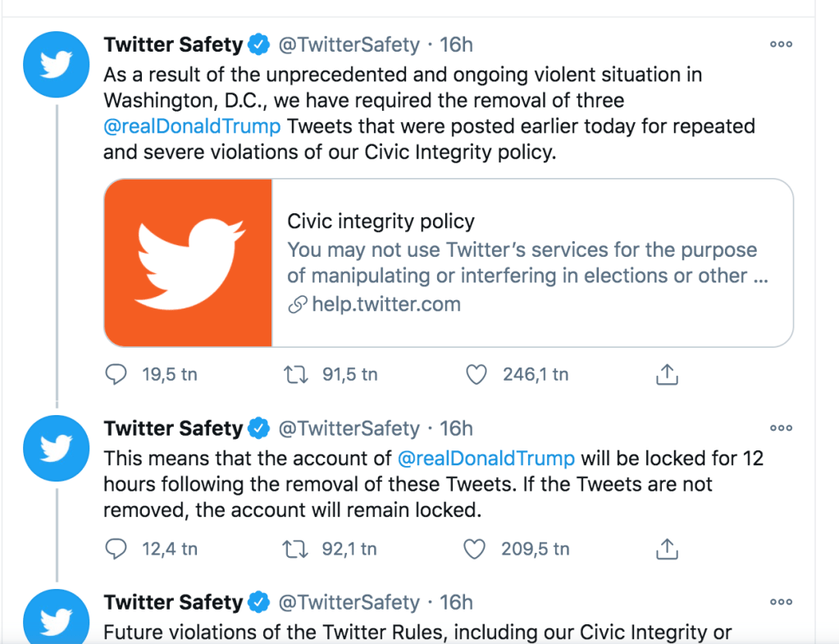Open @realDonaldTrump mention in first tweet
The height and width of the screenshot is (644, 839).
[192, 127]
